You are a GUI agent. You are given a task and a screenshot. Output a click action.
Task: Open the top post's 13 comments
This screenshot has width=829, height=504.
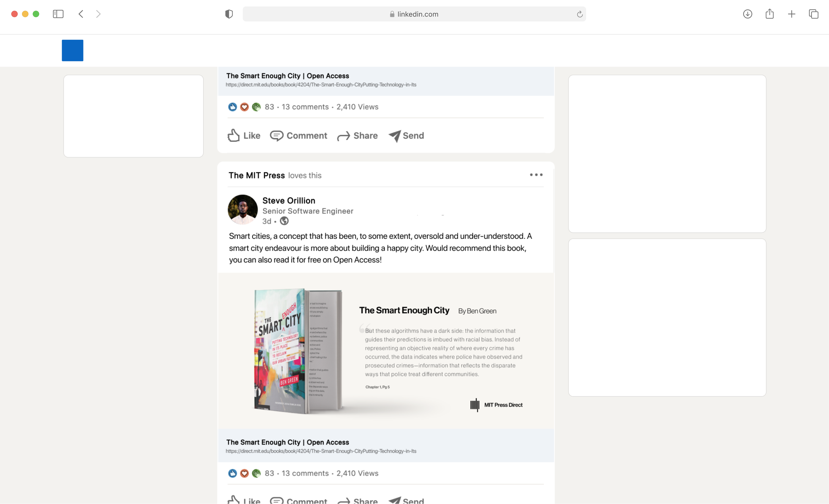[305, 107]
